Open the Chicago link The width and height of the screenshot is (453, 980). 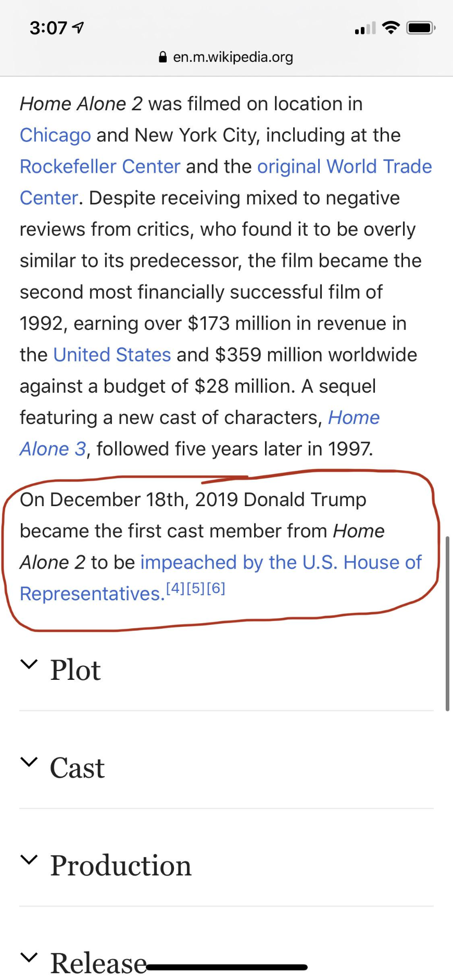[x=55, y=135]
